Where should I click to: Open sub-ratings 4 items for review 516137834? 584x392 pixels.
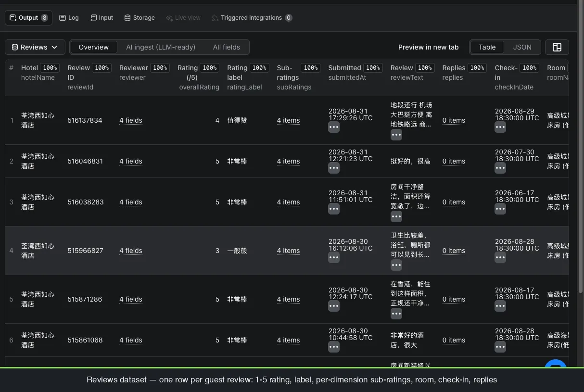(289, 120)
